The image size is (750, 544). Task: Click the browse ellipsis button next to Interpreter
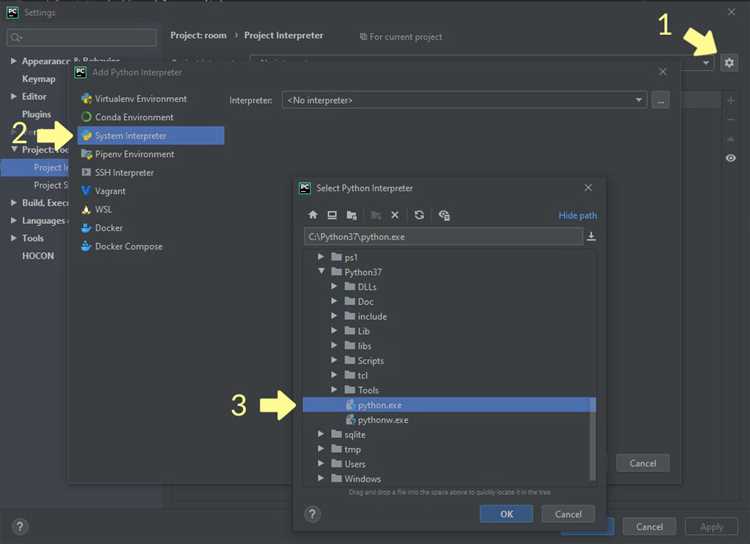[660, 100]
